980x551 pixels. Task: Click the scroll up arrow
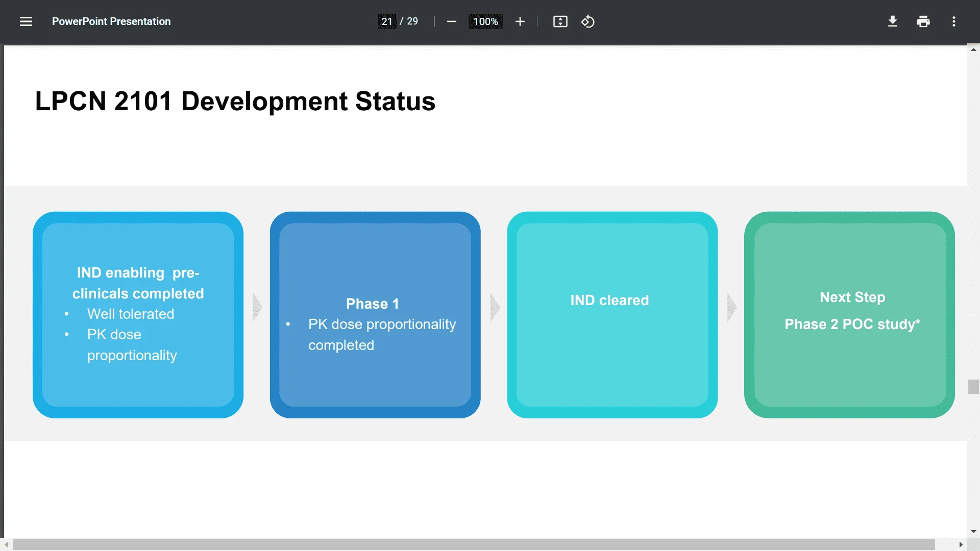(x=973, y=49)
